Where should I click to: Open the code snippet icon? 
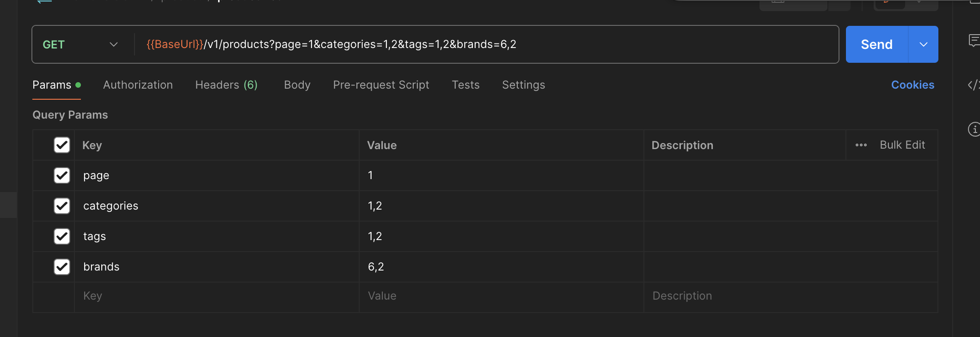pyautogui.click(x=974, y=85)
